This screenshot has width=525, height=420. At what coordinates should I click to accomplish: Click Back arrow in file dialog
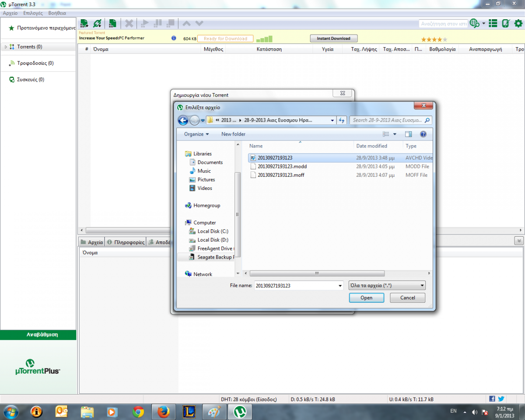[183, 120]
